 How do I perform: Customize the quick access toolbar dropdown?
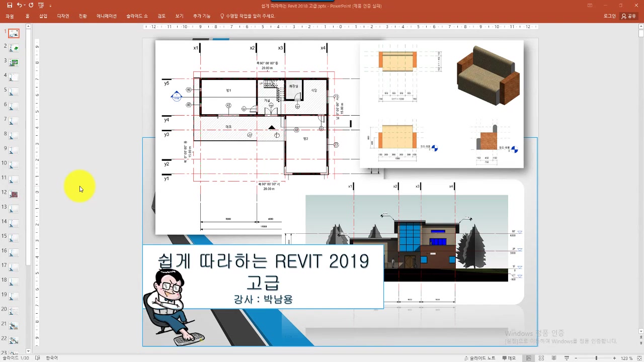tap(50, 6)
